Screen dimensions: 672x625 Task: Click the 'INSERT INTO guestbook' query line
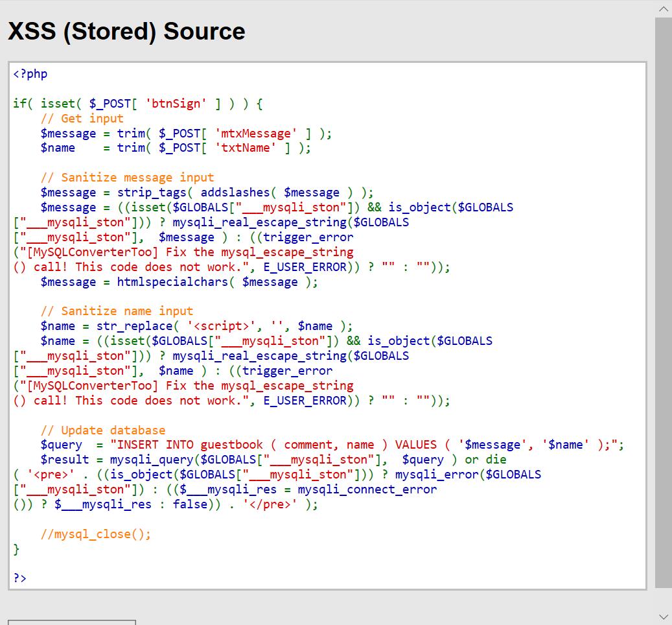click(x=332, y=445)
